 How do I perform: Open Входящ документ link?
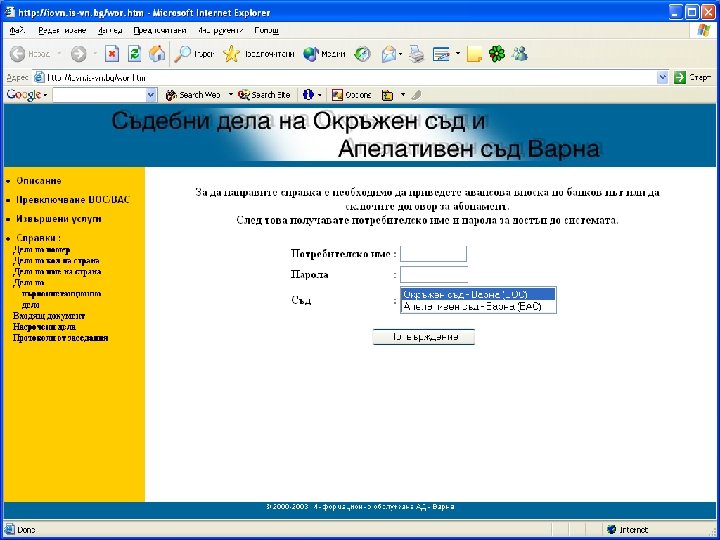(x=49, y=316)
